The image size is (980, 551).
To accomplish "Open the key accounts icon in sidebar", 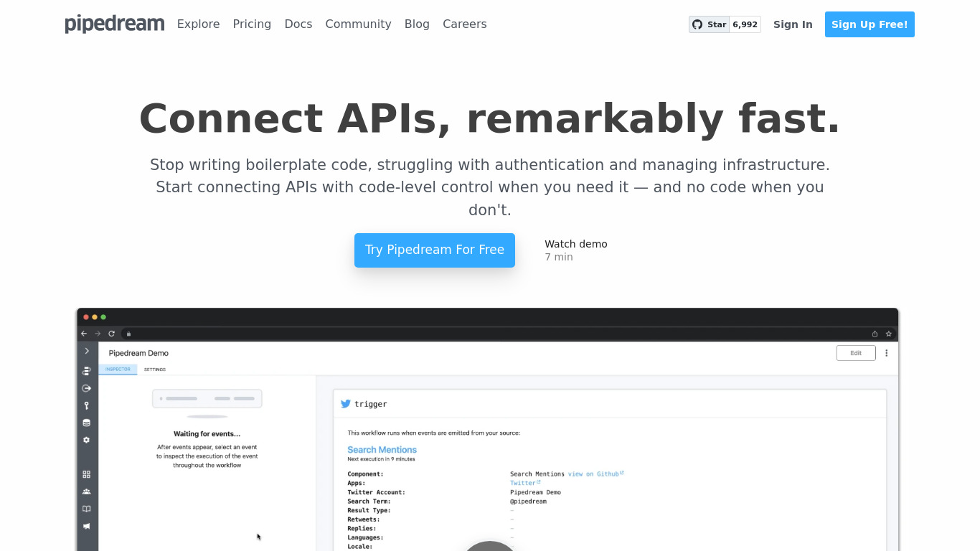I will tap(87, 405).
